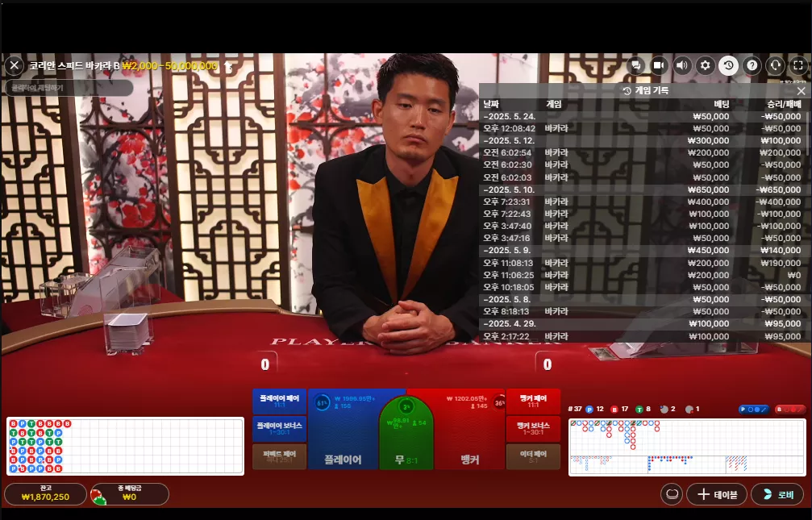Open the 오전 6:02:54 바카라 record

tap(643, 153)
